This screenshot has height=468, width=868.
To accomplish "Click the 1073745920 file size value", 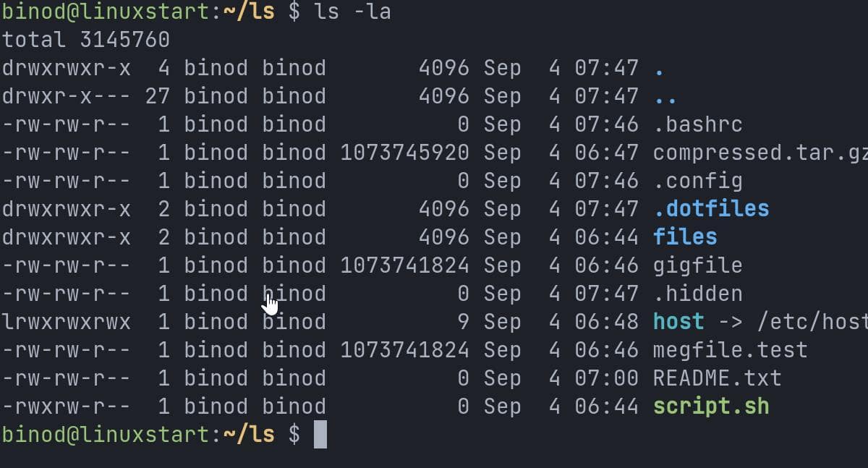I will (x=404, y=153).
